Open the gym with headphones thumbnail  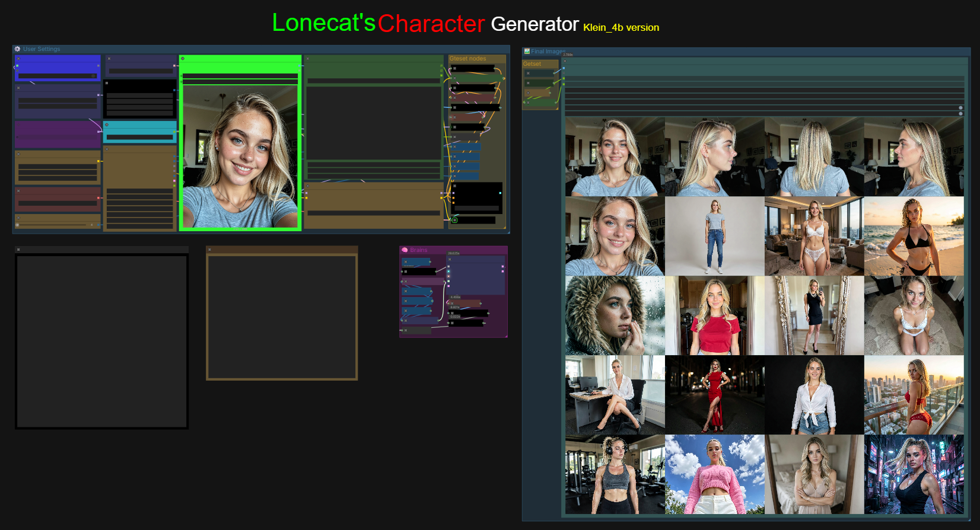coord(615,474)
